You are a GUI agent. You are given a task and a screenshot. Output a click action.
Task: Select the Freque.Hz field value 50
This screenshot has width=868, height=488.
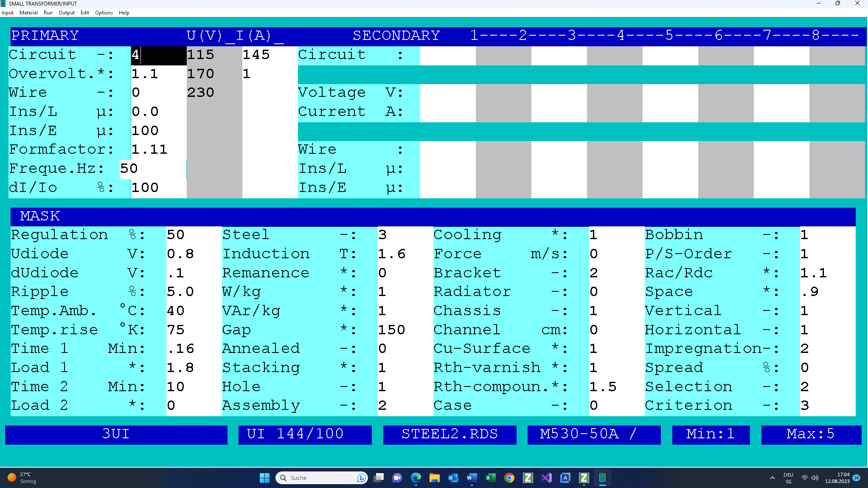click(153, 169)
